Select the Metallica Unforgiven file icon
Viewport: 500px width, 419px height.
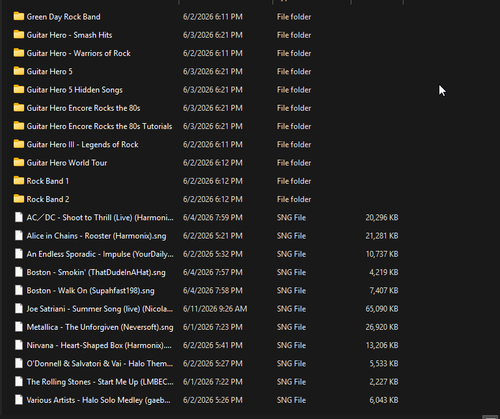tap(19, 327)
